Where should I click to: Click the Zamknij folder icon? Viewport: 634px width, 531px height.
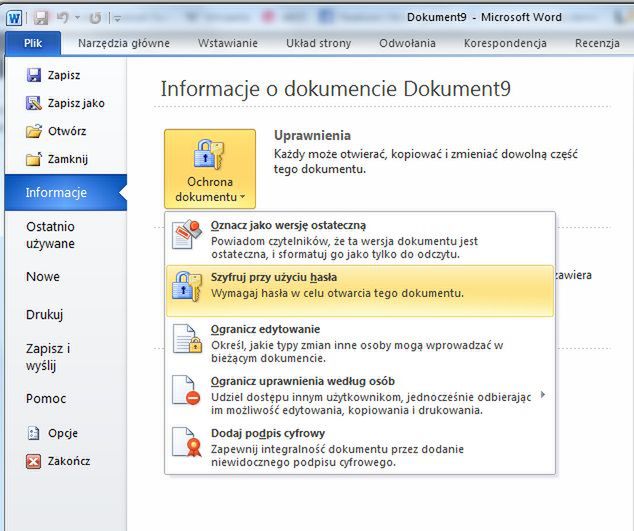click(34, 159)
